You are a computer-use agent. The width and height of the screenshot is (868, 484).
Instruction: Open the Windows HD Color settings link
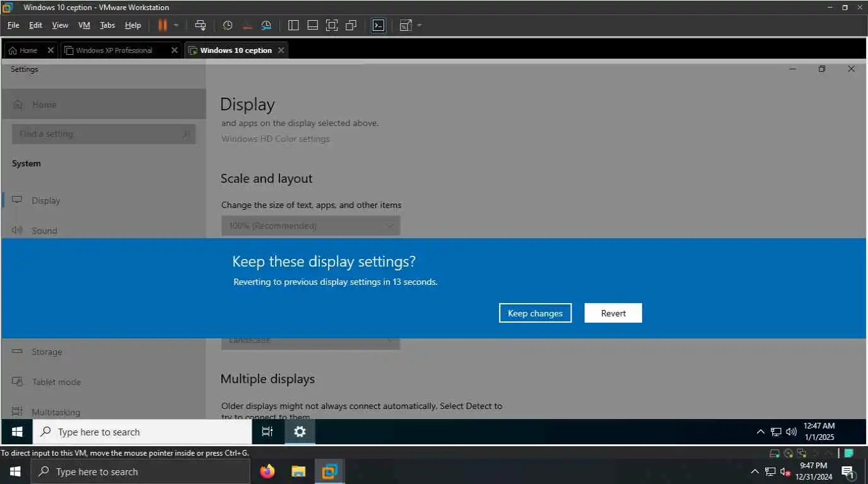coord(276,139)
